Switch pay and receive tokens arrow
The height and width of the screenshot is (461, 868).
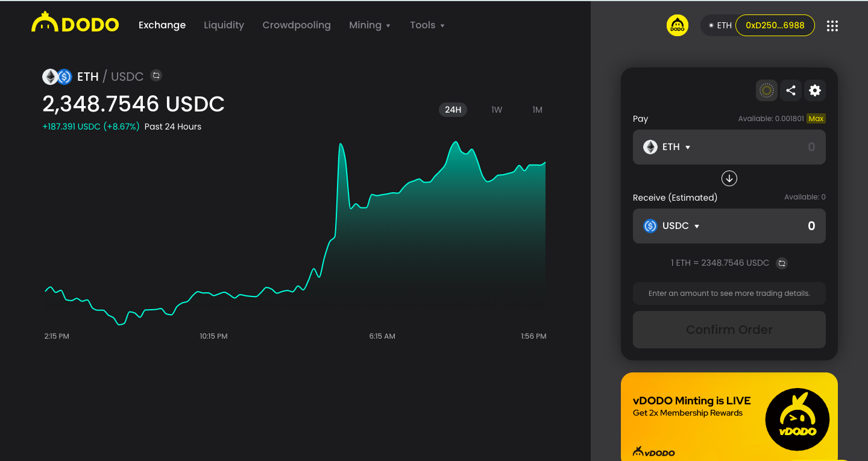click(x=729, y=178)
